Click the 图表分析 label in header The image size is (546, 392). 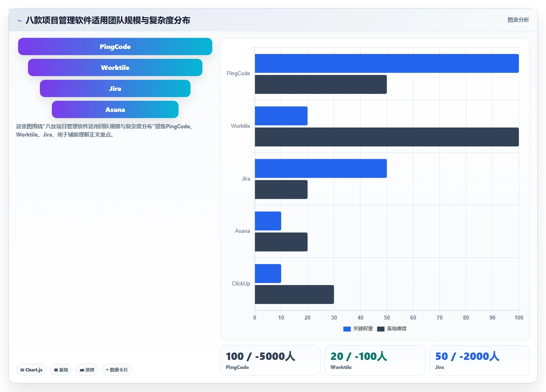click(x=518, y=20)
